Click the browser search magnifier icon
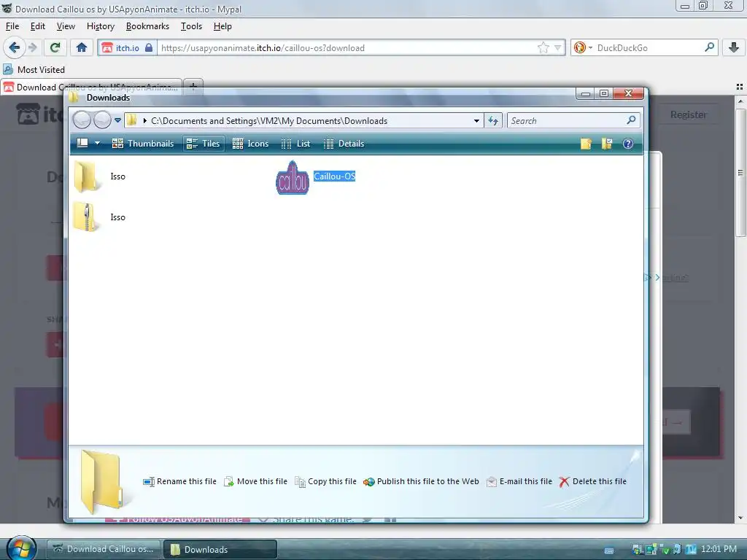 click(709, 47)
